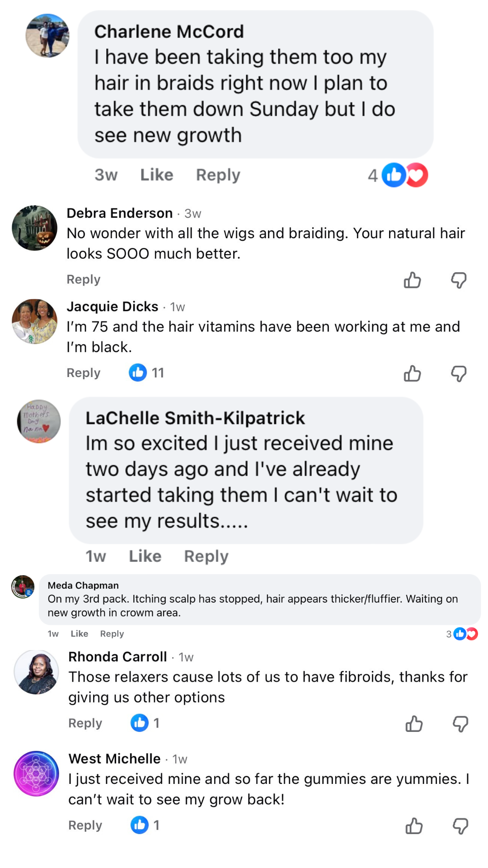Open West Michelle's purple avatar
This screenshot has width=488, height=868.
point(36,774)
